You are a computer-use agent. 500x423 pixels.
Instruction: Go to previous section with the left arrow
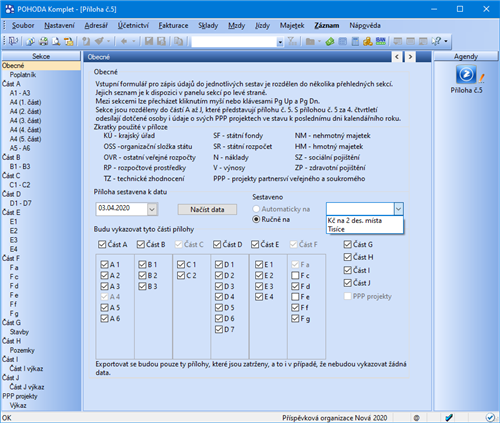(x=397, y=57)
